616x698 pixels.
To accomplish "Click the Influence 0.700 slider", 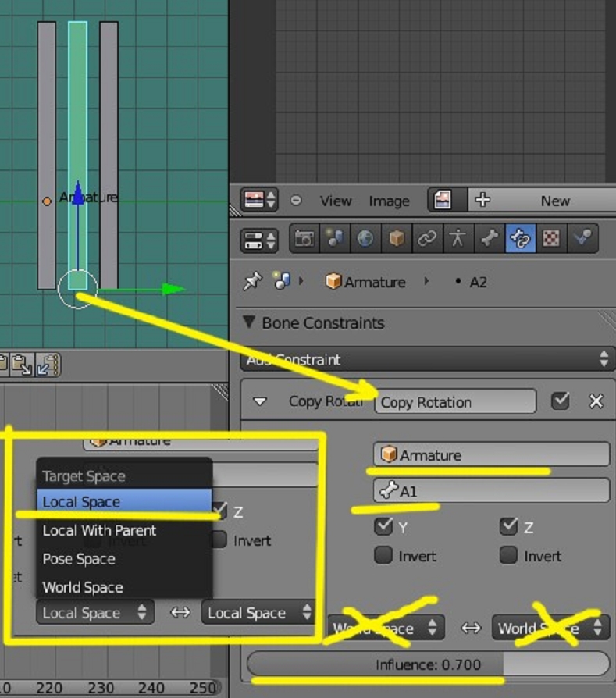I will pos(428,664).
